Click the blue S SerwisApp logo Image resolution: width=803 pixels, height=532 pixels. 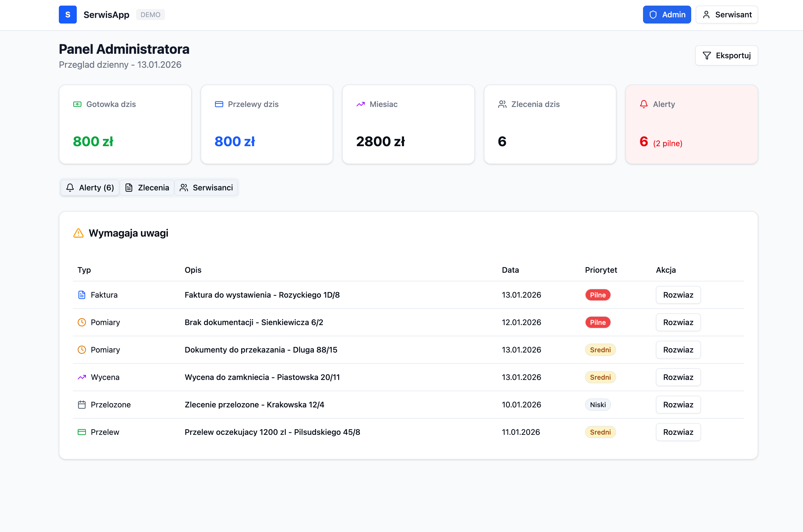click(68, 15)
